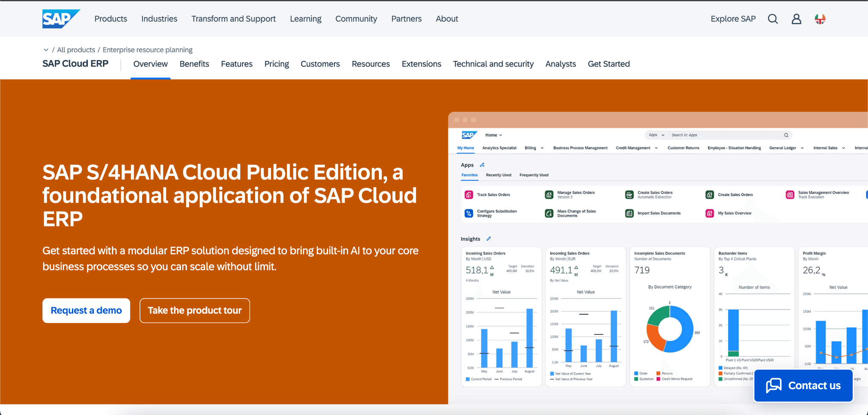Screen dimensions: 868x415
Task: Select the Frequently Used tab
Action: click(x=534, y=175)
